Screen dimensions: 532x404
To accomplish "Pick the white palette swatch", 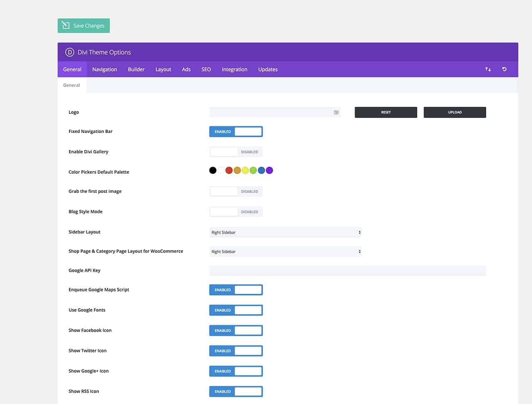I will pos(221,170).
